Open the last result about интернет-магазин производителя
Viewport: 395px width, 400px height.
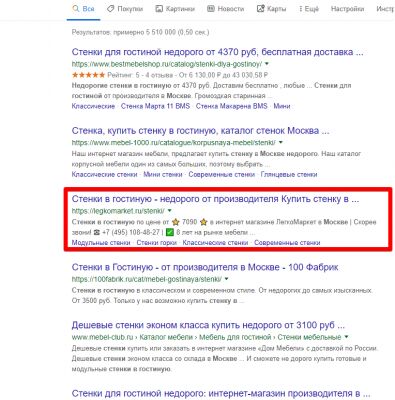coord(221,393)
